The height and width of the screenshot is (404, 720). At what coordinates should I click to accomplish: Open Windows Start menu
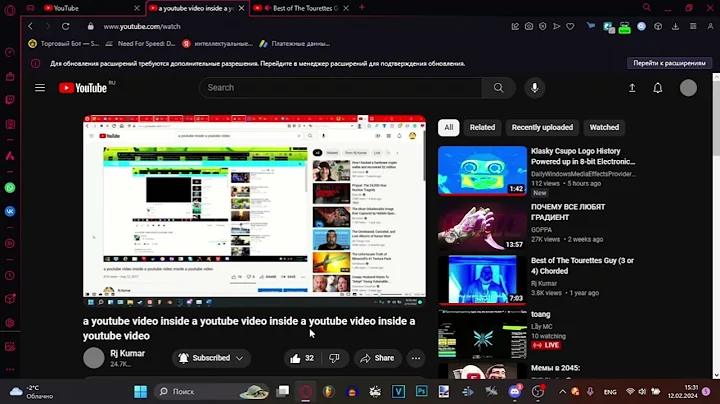pyautogui.click(x=141, y=391)
